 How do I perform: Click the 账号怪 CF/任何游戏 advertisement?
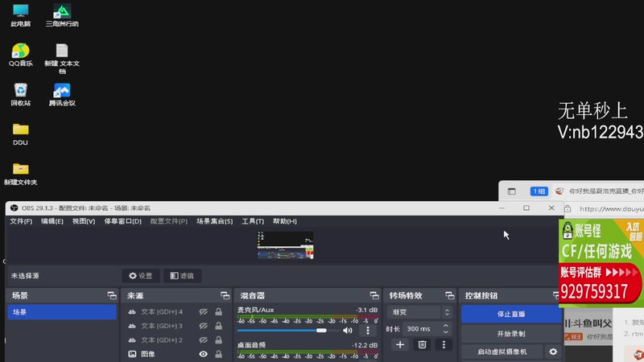tap(601, 263)
